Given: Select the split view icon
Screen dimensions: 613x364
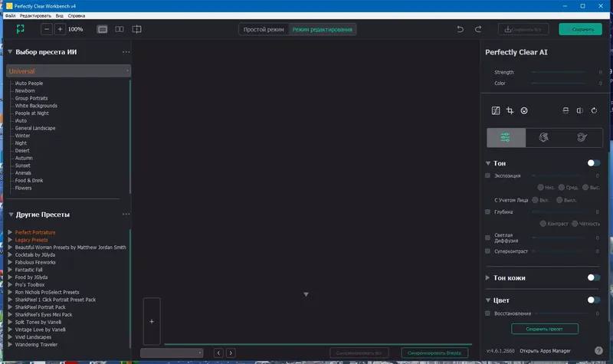Looking at the screenshot, I should [137, 29].
